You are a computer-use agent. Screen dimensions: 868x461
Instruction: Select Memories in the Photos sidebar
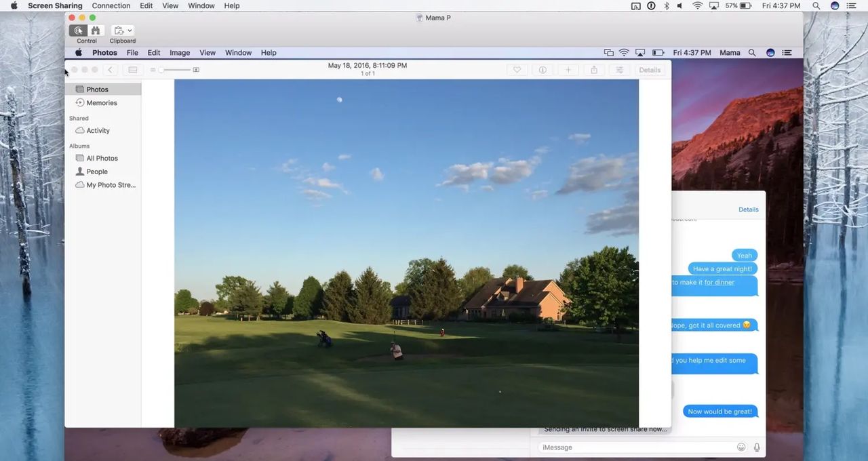coord(102,103)
